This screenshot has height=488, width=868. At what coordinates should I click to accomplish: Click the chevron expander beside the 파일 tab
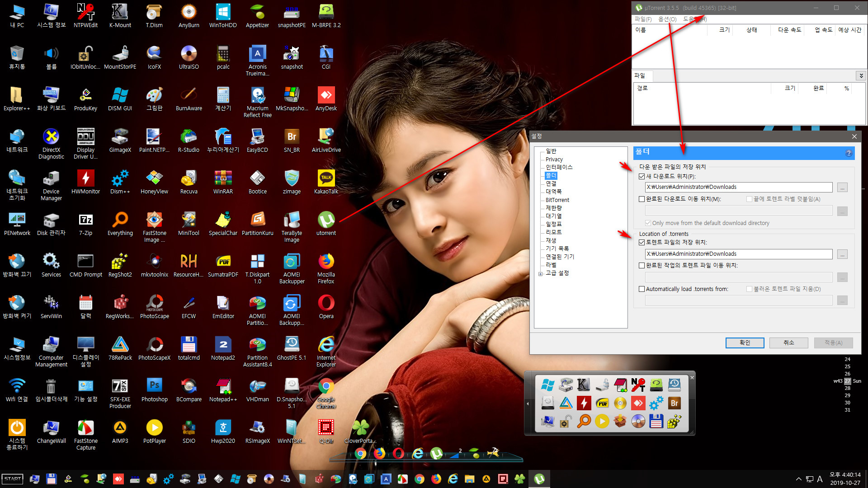coord(861,75)
